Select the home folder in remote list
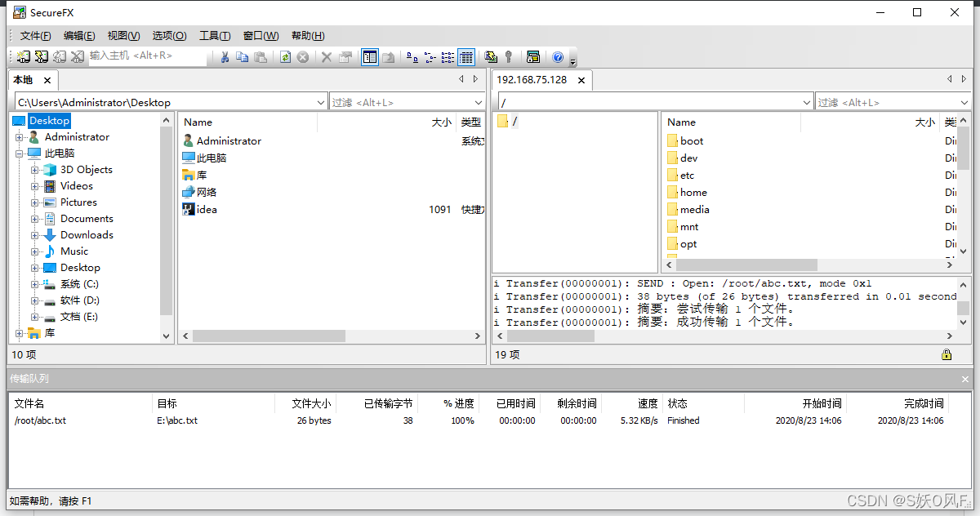The height and width of the screenshot is (516, 980). [x=693, y=193]
